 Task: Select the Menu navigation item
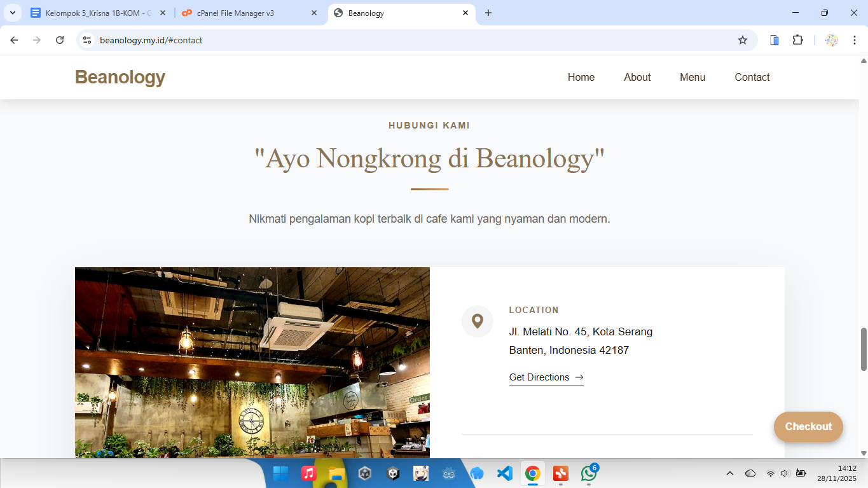tap(692, 77)
